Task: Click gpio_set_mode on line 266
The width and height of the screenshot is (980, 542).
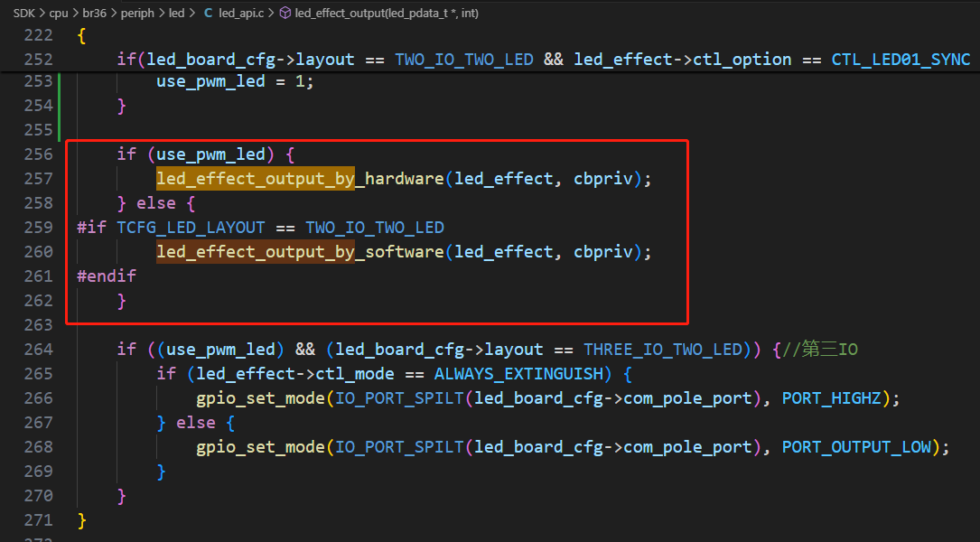Action: point(261,398)
